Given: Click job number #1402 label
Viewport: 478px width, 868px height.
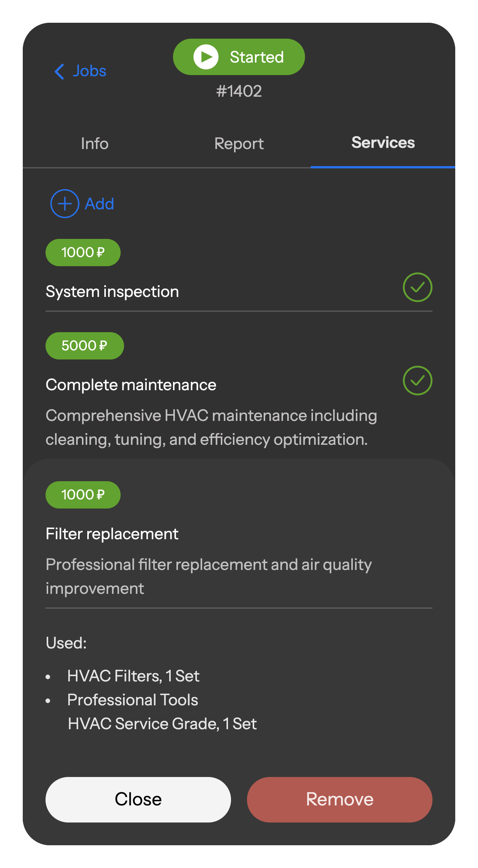Looking at the screenshot, I should pos(239,91).
